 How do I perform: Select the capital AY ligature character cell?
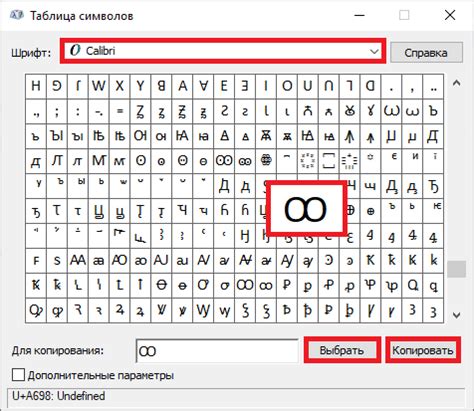click(287, 260)
